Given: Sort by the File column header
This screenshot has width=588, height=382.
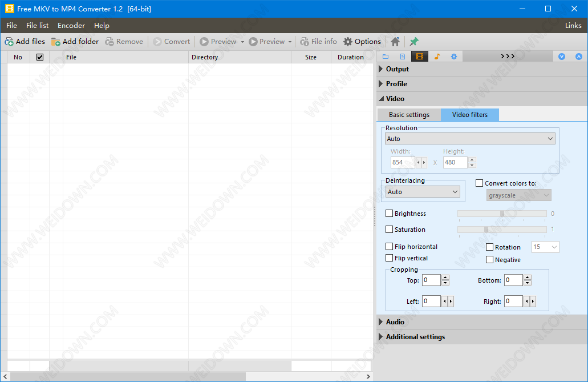Looking at the screenshot, I should click(125, 57).
